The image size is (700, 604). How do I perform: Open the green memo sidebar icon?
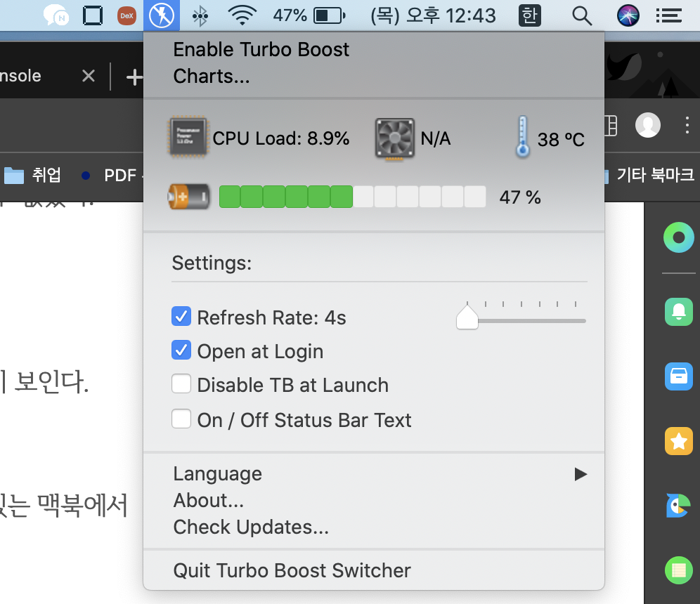click(679, 570)
